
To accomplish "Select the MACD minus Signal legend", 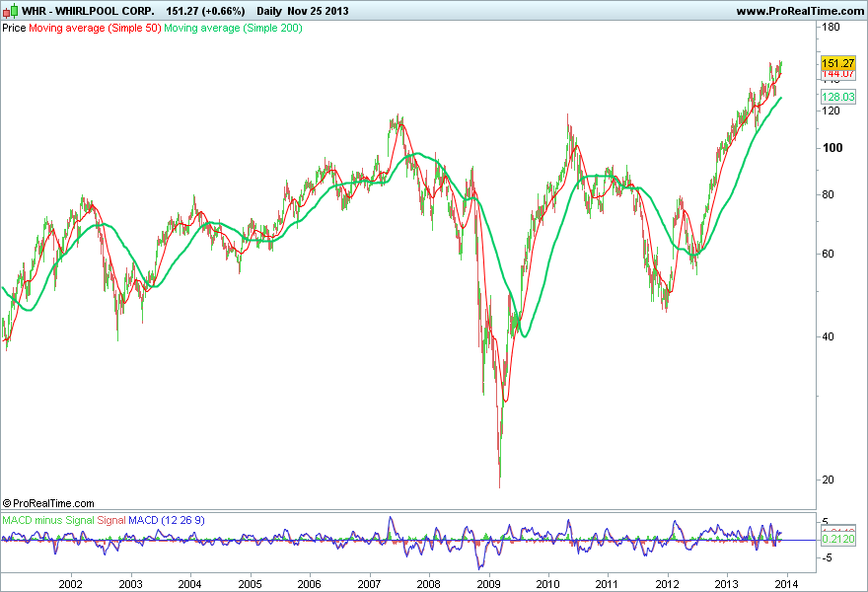I will [48, 520].
